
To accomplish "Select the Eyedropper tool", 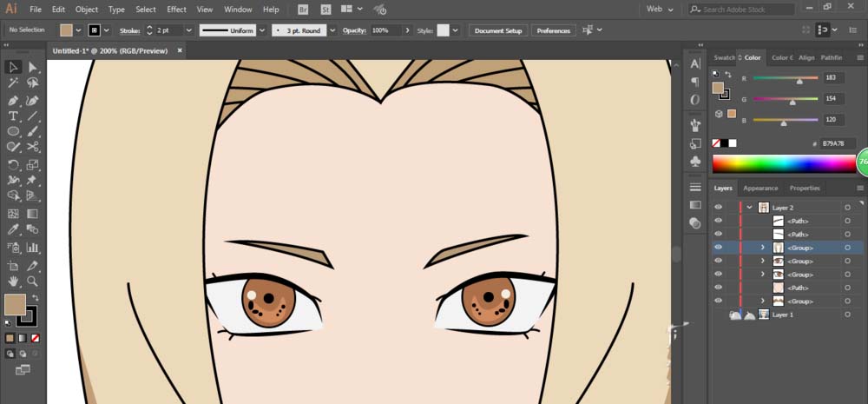I will click(13, 229).
